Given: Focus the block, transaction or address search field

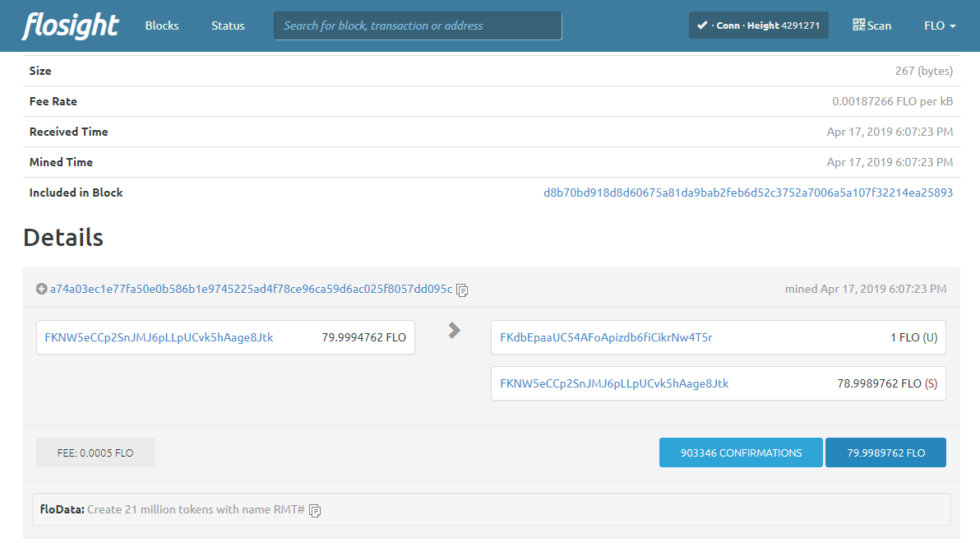Looking at the screenshot, I should [418, 26].
